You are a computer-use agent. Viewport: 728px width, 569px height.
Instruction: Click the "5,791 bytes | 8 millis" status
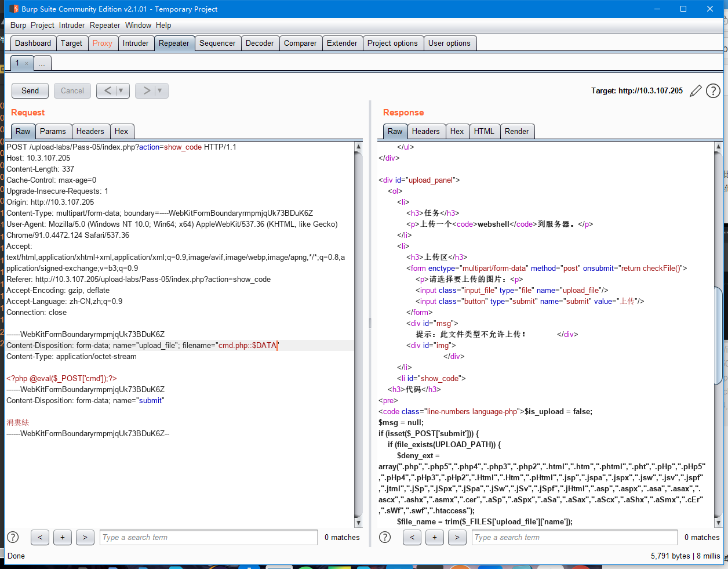point(685,556)
